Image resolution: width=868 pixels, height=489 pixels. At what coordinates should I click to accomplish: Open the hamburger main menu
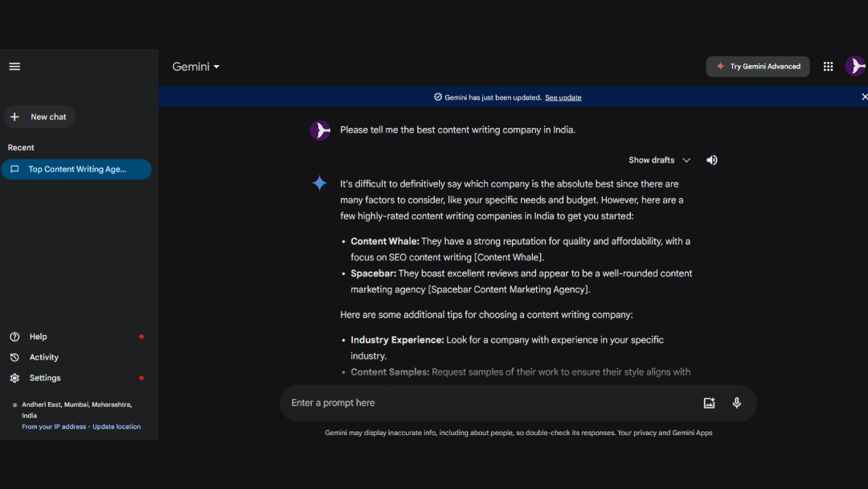[14, 67]
